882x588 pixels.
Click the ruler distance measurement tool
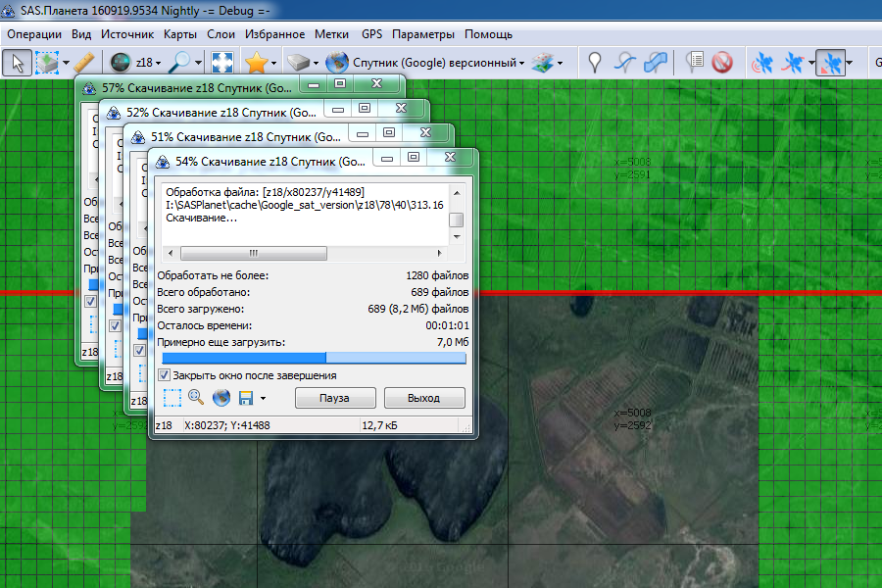click(83, 63)
